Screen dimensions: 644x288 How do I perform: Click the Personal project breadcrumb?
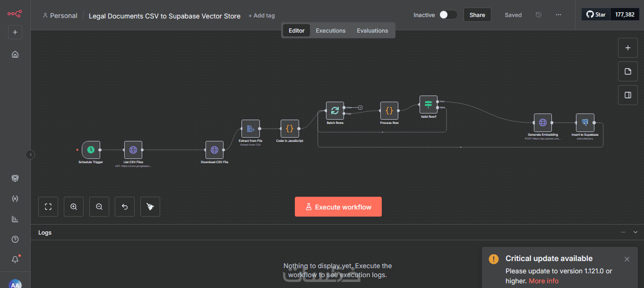60,16
